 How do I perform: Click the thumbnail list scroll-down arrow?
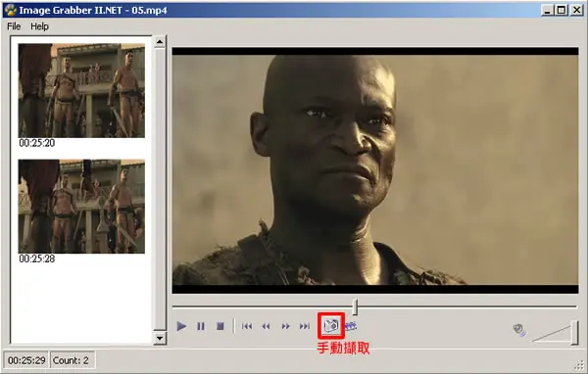pos(160,338)
